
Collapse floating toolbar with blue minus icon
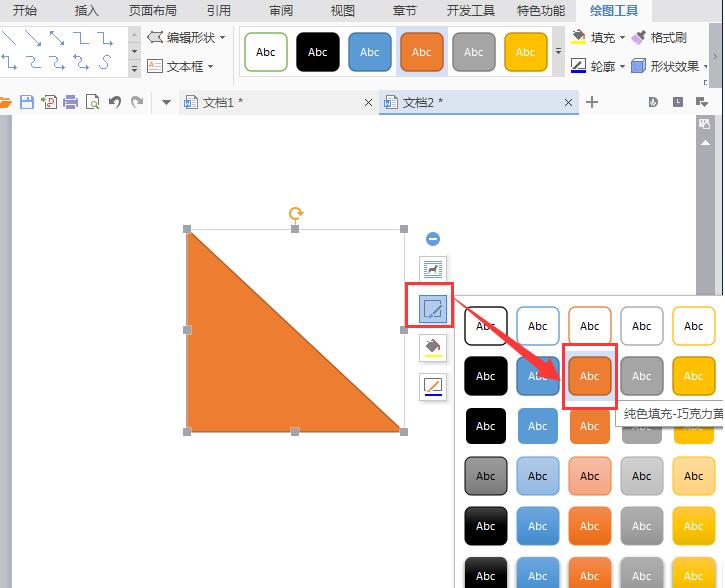click(x=433, y=239)
